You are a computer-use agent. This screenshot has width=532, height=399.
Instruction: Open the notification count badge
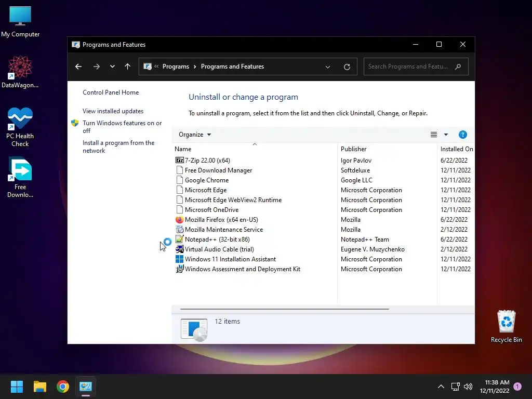(x=517, y=387)
